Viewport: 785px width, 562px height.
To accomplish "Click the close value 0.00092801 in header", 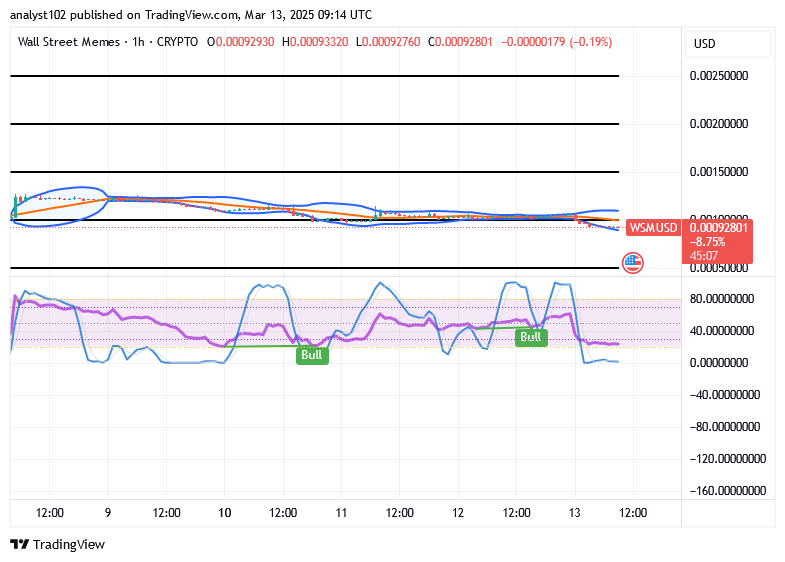I will point(464,42).
